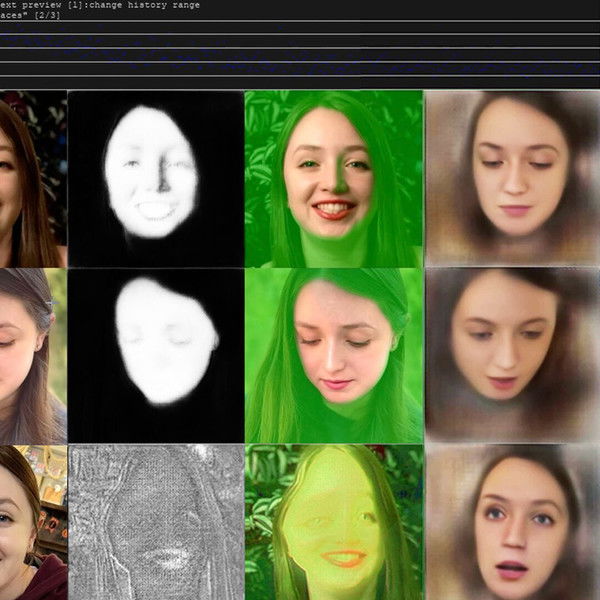Select bottom-right generated face with open mouth
The height and width of the screenshot is (600, 600).
[512, 522]
